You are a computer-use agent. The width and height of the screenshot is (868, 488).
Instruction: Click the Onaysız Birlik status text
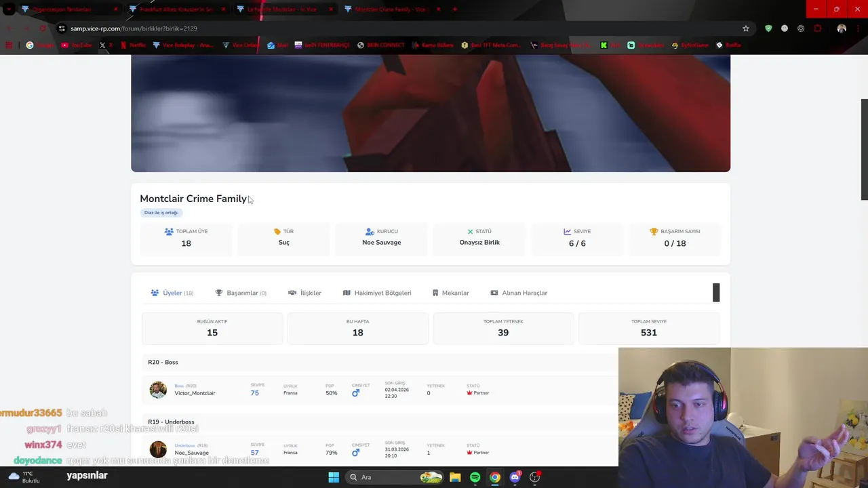[479, 243]
